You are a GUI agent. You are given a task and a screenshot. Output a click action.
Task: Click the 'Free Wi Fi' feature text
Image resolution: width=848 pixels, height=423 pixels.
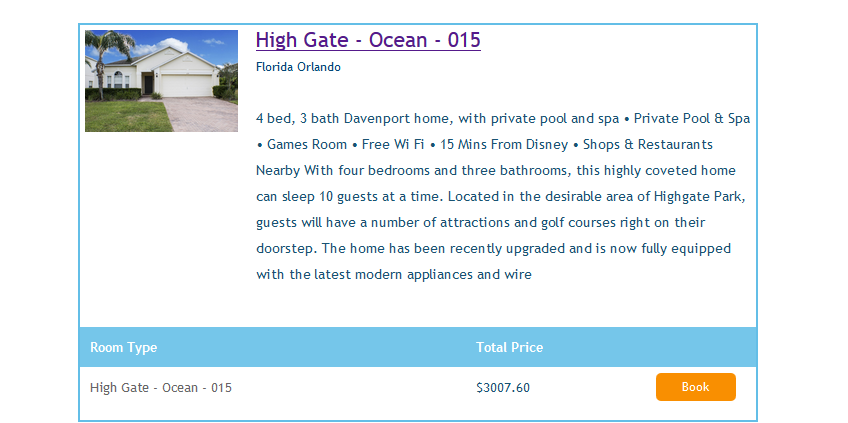(x=392, y=144)
